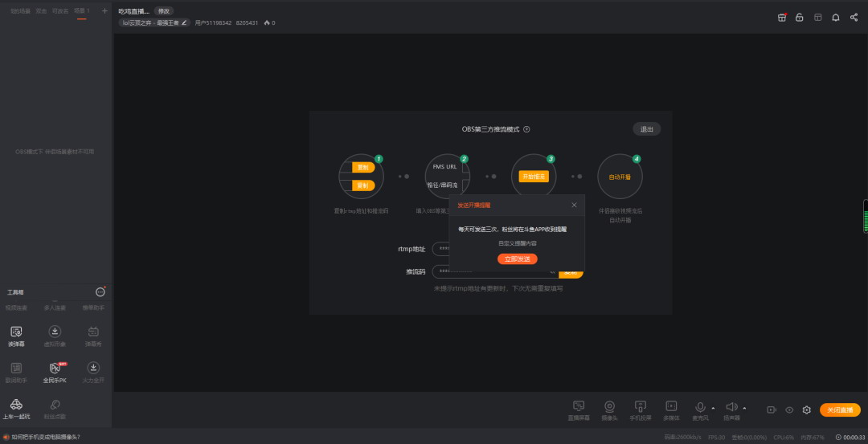
Task: Click the 视频连麦 tool
Action: pos(16,308)
